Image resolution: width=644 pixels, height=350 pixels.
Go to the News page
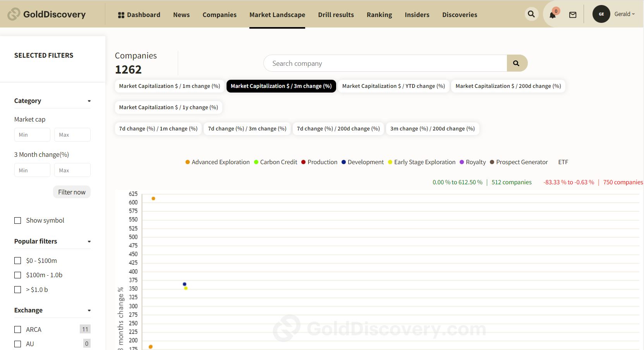181,15
